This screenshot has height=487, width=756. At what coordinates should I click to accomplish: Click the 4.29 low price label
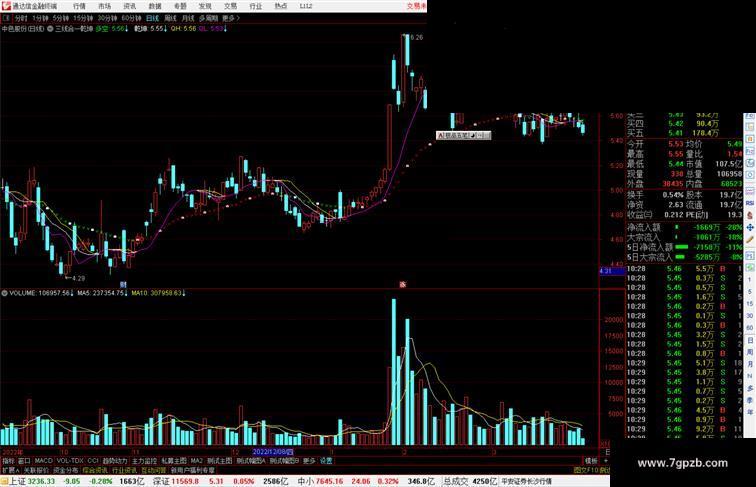[79, 278]
